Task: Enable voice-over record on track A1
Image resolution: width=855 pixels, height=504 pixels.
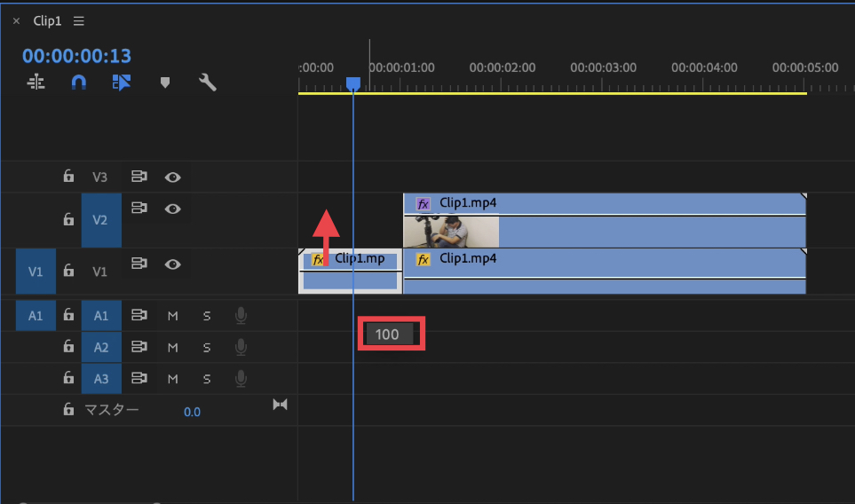Action: [241, 314]
